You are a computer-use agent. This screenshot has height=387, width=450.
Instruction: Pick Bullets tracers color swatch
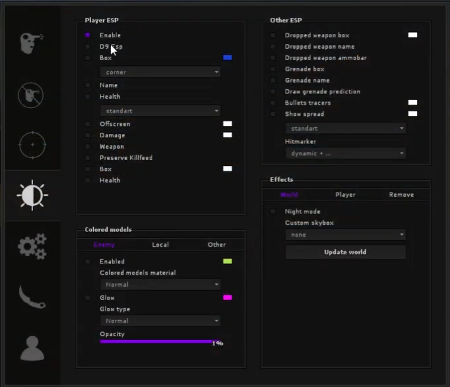(413, 102)
